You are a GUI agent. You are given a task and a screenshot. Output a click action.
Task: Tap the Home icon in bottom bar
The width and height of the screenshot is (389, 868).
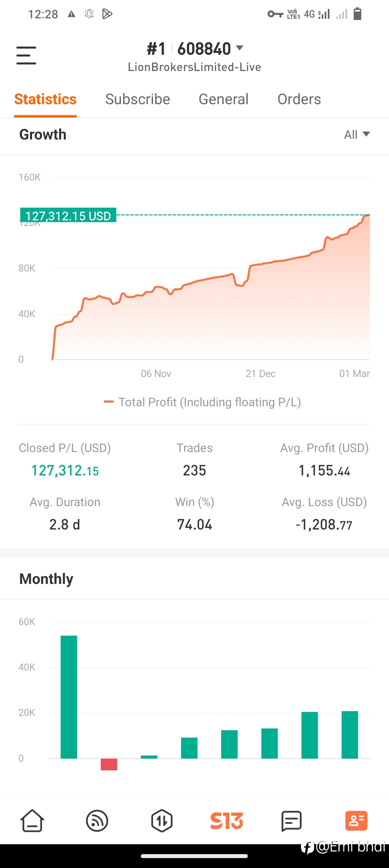(32, 821)
